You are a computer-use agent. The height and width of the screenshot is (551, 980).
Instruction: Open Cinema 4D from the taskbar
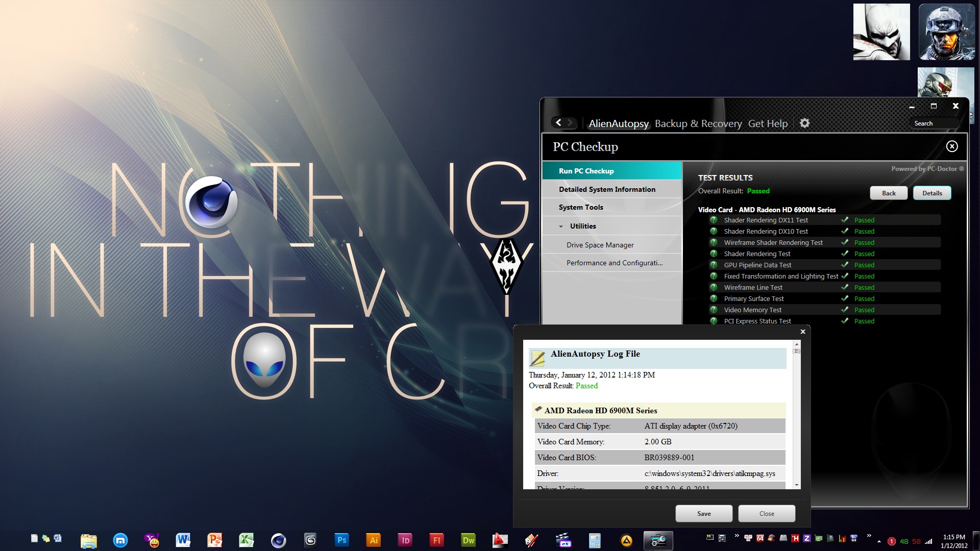pyautogui.click(x=278, y=540)
